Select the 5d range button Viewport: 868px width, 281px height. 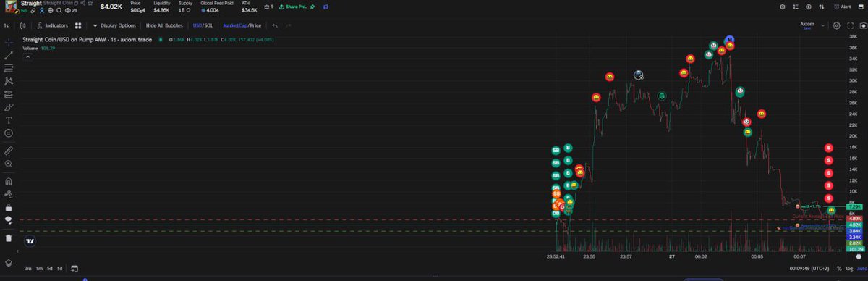point(49,268)
